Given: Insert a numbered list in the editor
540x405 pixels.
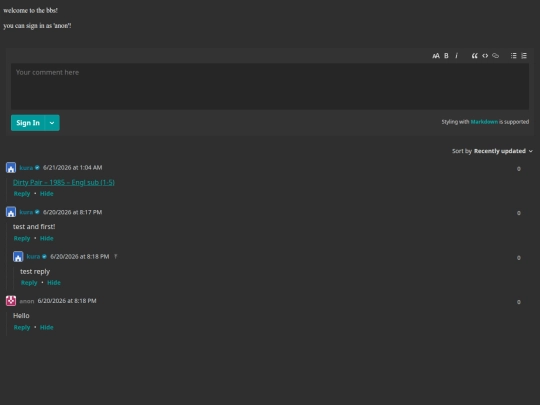Looking at the screenshot, I should pyautogui.click(x=524, y=56).
